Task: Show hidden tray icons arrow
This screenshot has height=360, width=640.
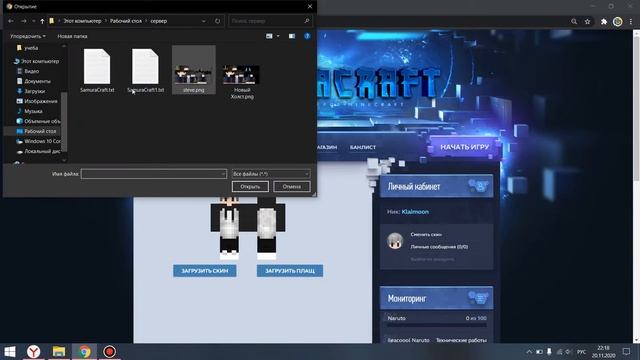Action: tap(529, 351)
